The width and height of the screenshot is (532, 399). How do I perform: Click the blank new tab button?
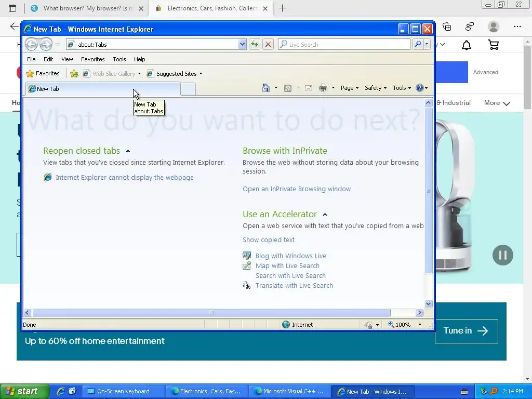point(188,89)
